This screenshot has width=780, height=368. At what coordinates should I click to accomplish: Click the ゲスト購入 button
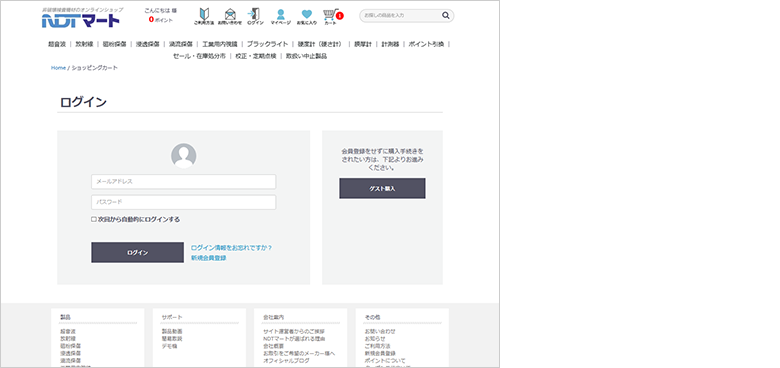pyautogui.click(x=382, y=188)
